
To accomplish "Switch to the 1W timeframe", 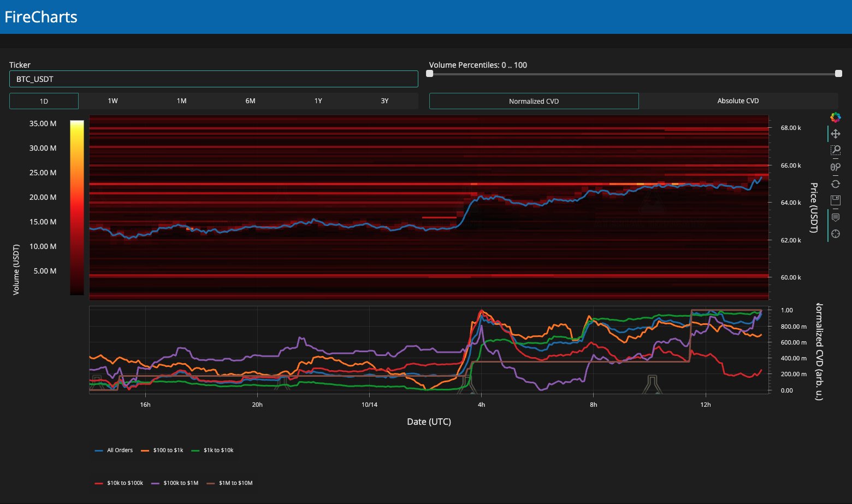I will (x=113, y=101).
